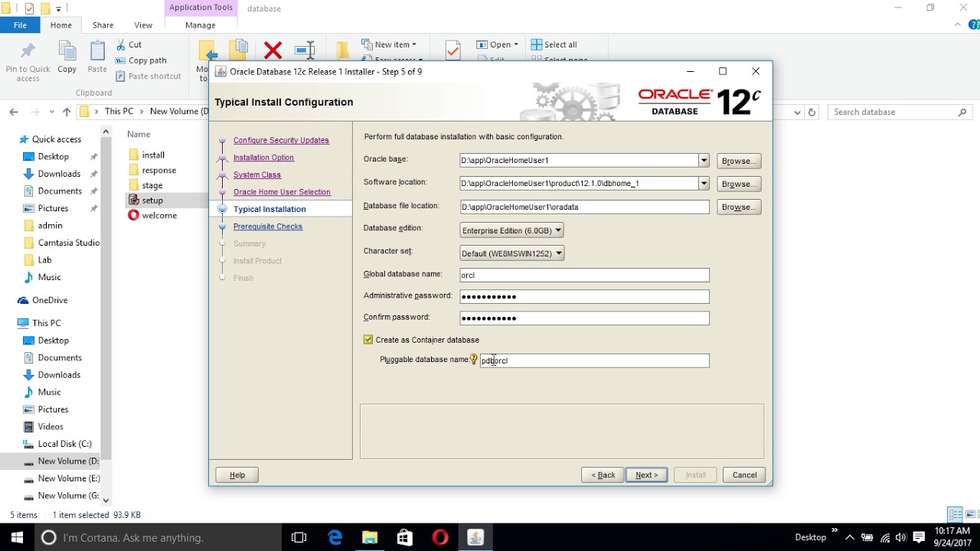Go to Oracle Home User Selection step

tap(282, 192)
